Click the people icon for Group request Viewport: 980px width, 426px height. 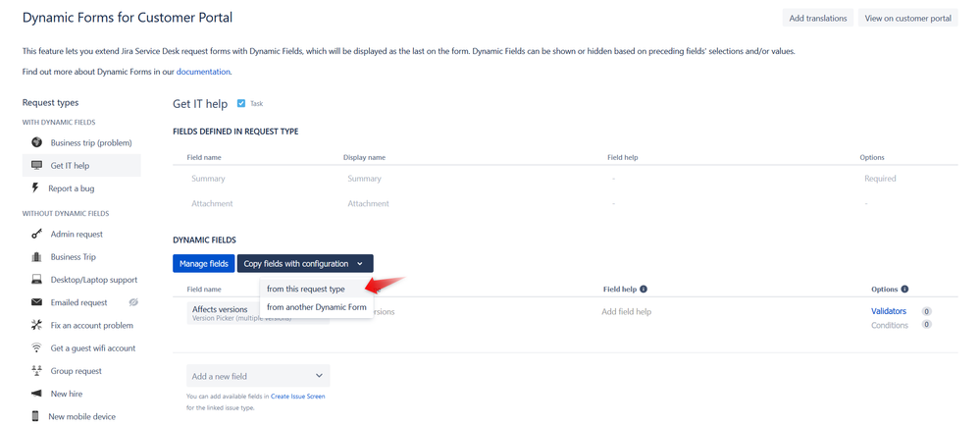click(36, 371)
